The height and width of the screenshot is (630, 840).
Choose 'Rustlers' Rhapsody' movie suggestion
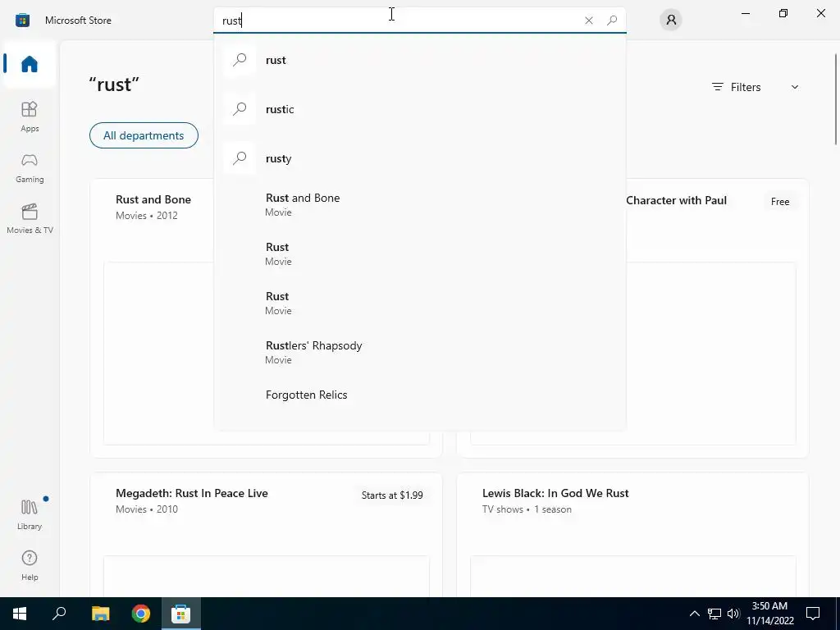coord(419,352)
